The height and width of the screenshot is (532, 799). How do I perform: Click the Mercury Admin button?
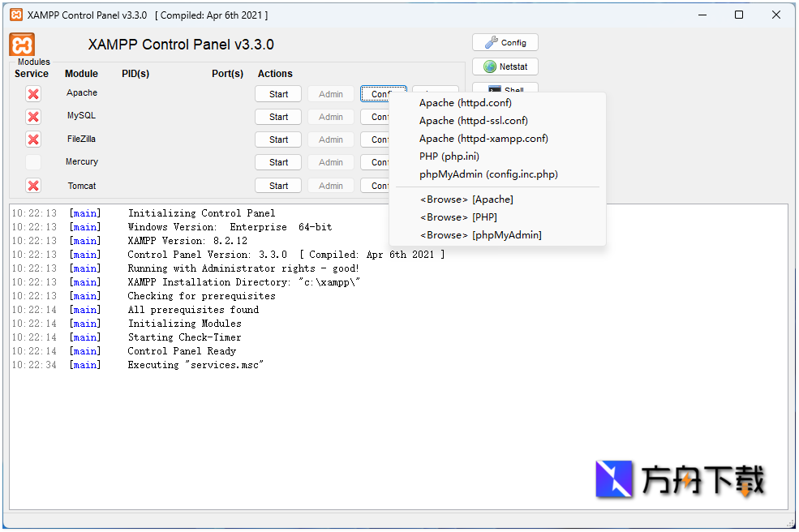(x=331, y=162)
